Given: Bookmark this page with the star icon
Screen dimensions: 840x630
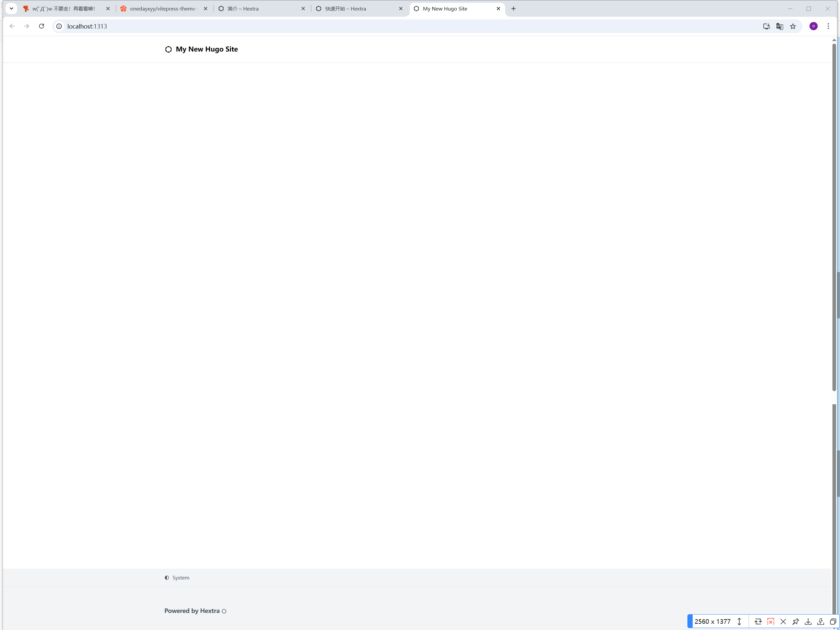Looking at the screenshot, I should [x=793, y=26].
